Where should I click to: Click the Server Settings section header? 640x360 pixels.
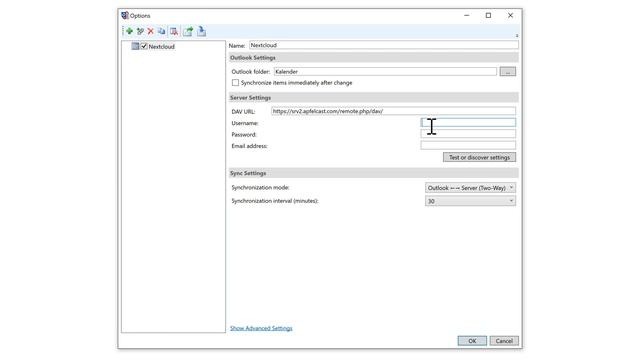pos(373,98)
